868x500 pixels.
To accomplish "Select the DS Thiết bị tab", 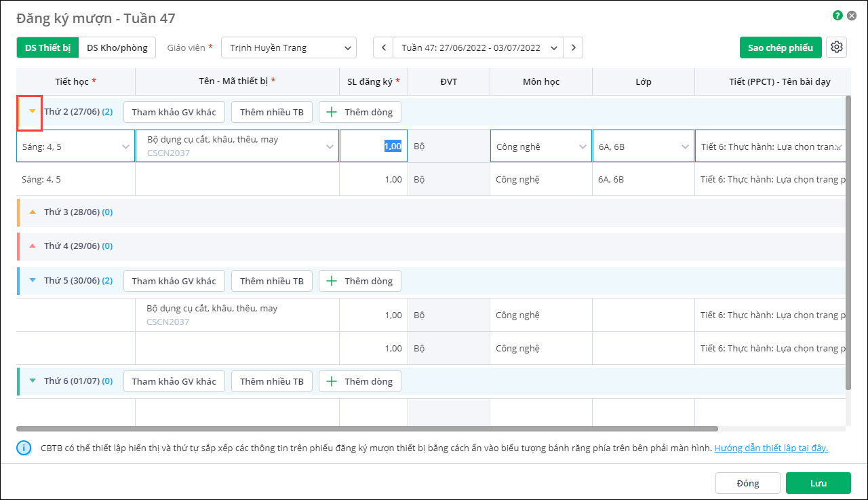I will click(x=47, y=47).
